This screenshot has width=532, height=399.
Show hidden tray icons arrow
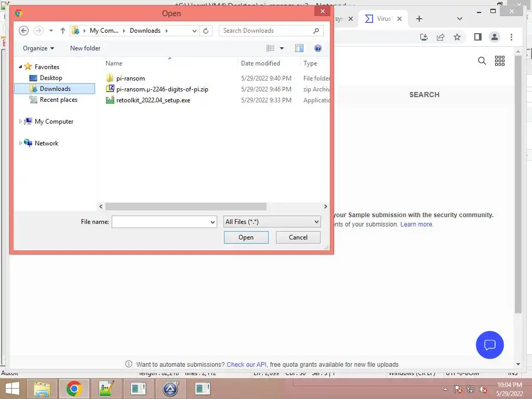click(445, 390)
